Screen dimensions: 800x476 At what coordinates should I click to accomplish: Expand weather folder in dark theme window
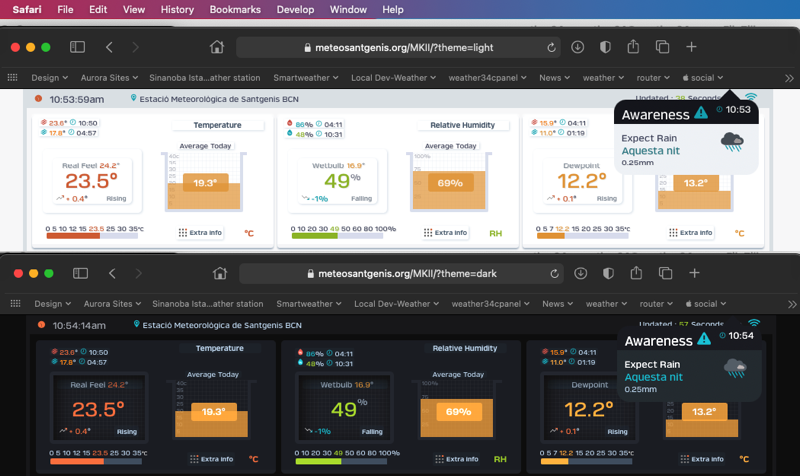(x=606, y=304)
